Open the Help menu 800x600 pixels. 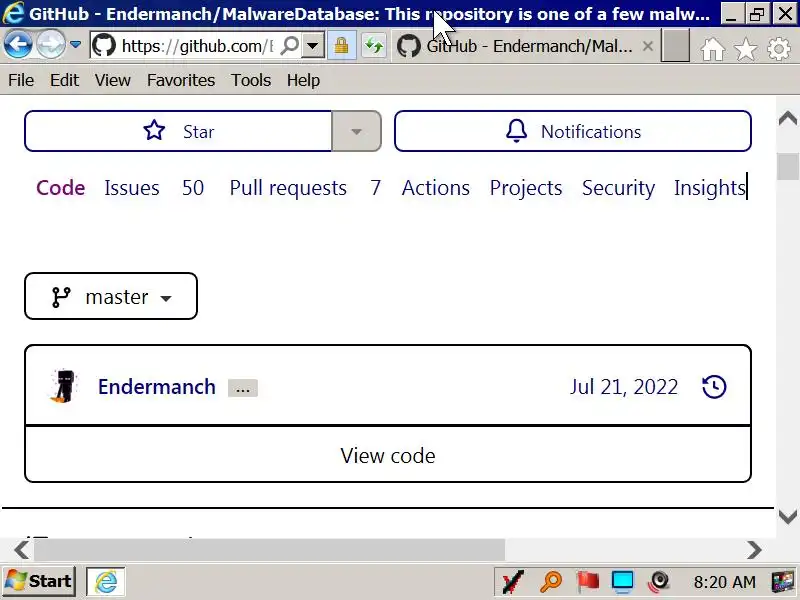[303, 80]
